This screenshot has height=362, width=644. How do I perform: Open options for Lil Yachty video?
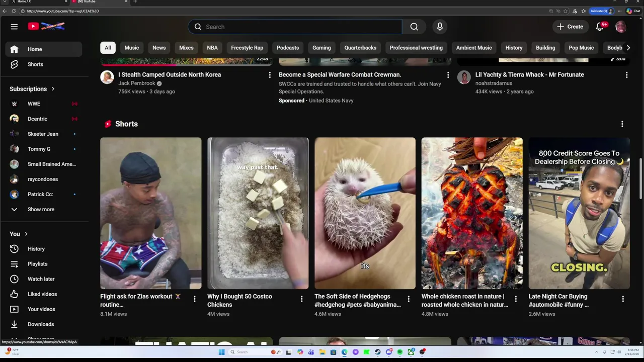(626, 75)
